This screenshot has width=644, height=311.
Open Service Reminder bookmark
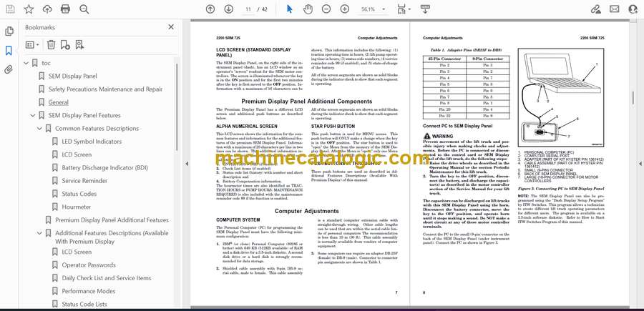(x=84, y=181)
